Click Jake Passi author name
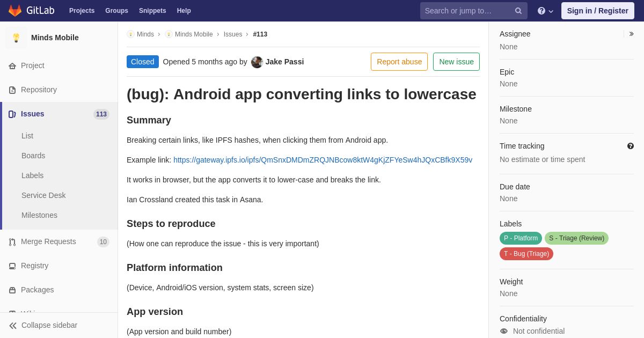 pos(284,62)
